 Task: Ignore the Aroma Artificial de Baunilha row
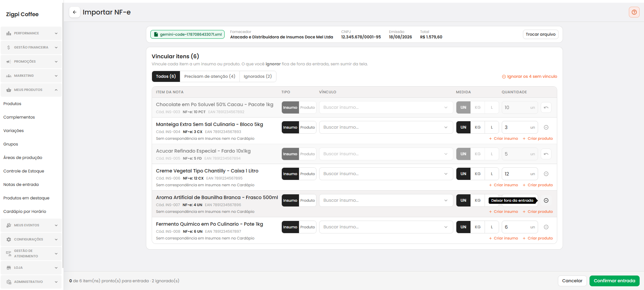(546, 200)
